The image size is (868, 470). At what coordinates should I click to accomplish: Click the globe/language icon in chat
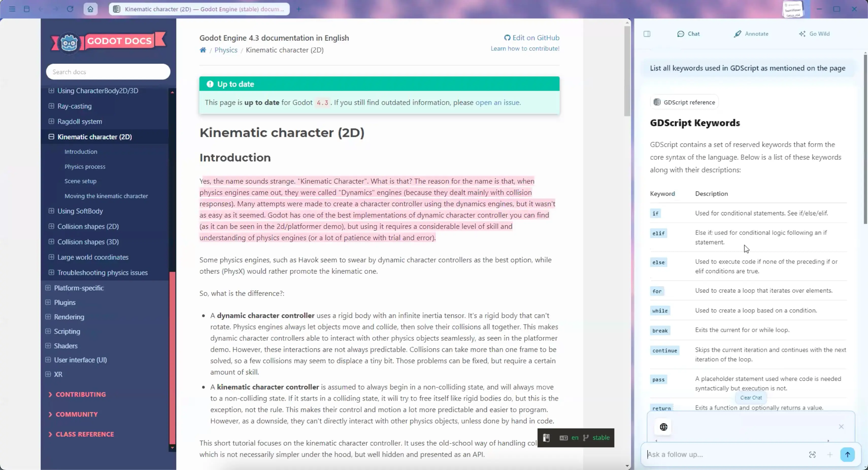click(663, 427)
